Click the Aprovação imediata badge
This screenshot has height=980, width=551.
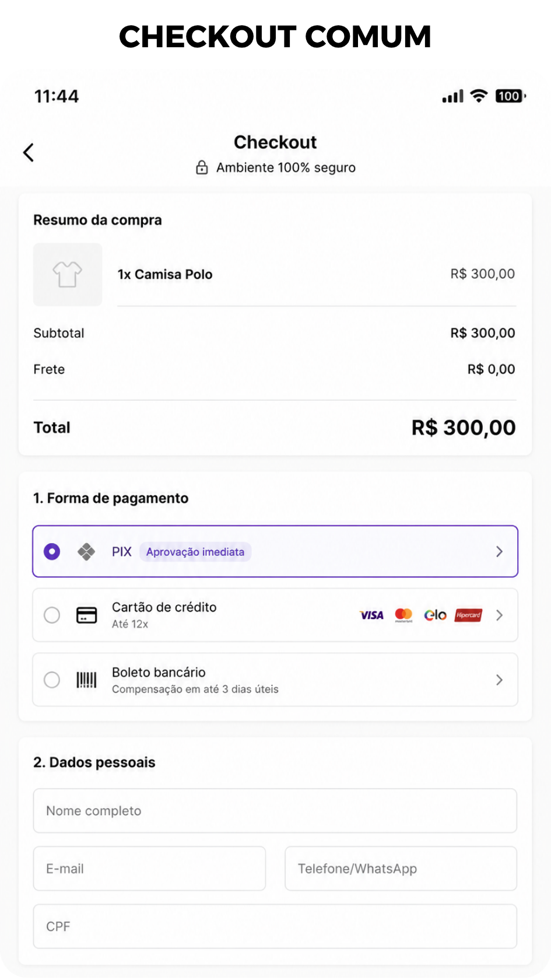click(x=195, y=552)
